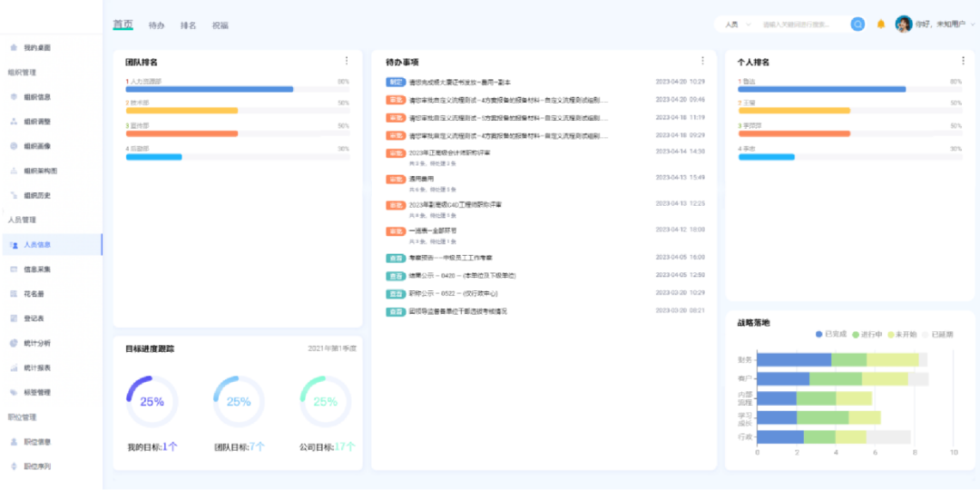Screen dimensions: 980x490
Task: Click the 技术部 yellow 50% progress bar
Action: (x=181, y=111)
